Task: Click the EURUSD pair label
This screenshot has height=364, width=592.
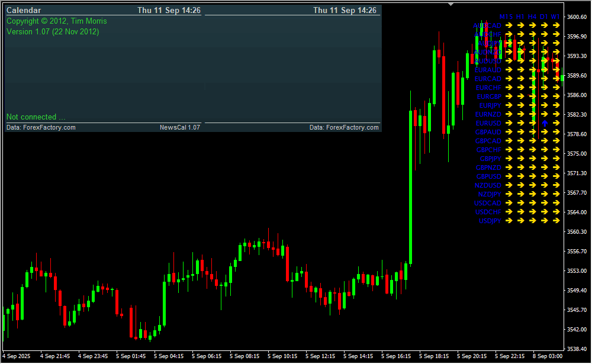Action: point(488,123)
